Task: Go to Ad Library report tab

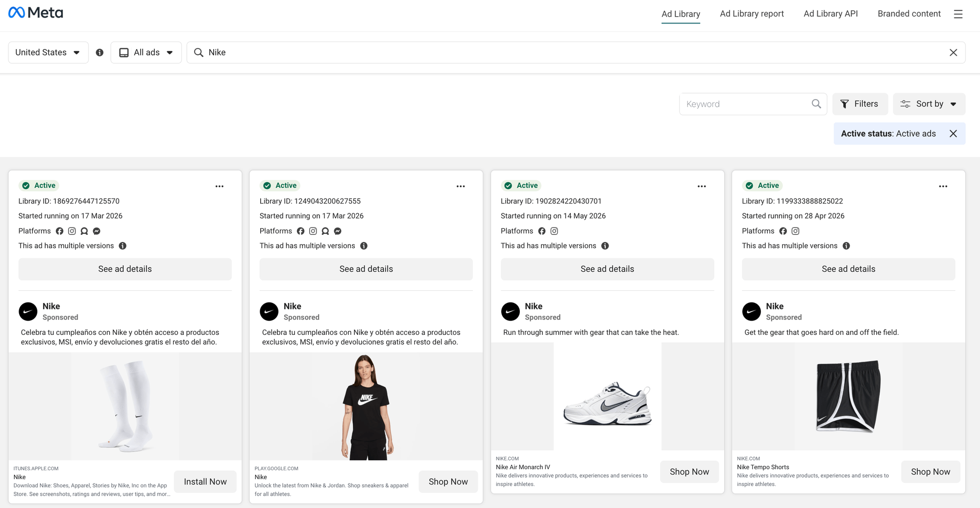Action: (752, 14)
